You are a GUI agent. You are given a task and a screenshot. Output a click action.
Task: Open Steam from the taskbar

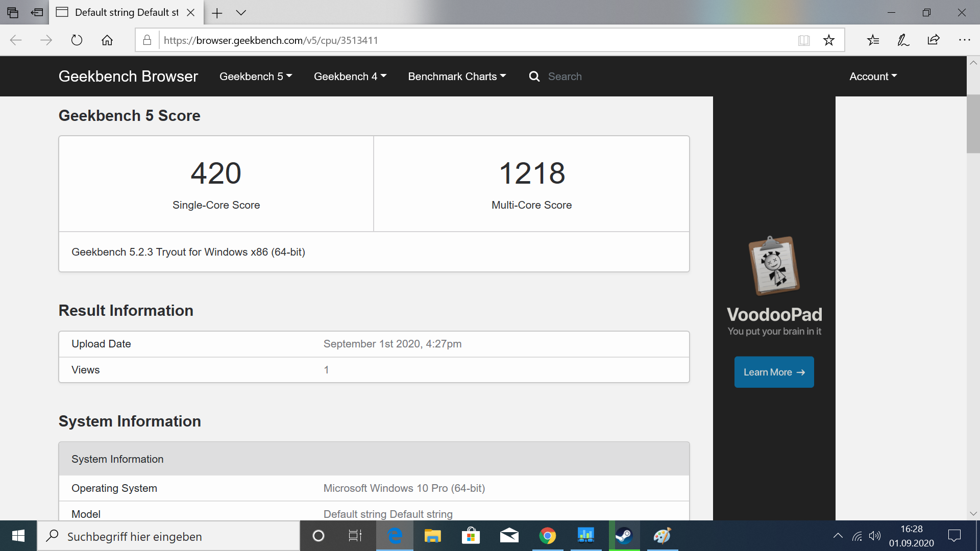click(624, 536)
